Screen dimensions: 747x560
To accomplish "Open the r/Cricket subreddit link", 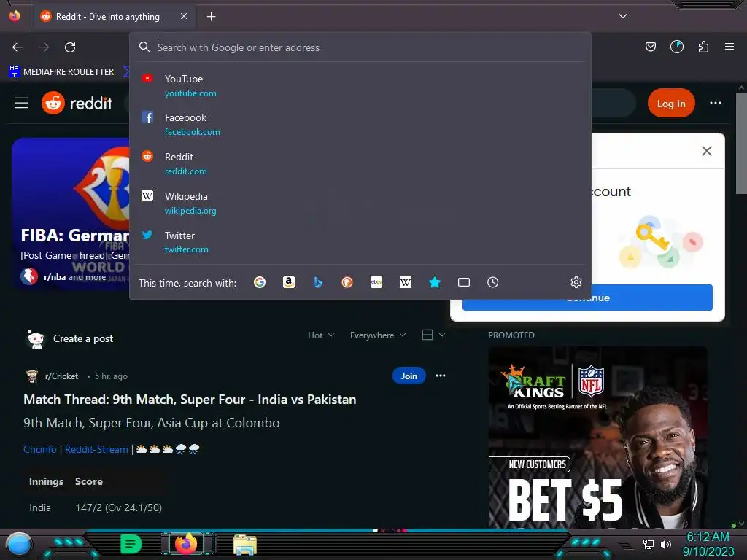I will [x=61, y=376].
